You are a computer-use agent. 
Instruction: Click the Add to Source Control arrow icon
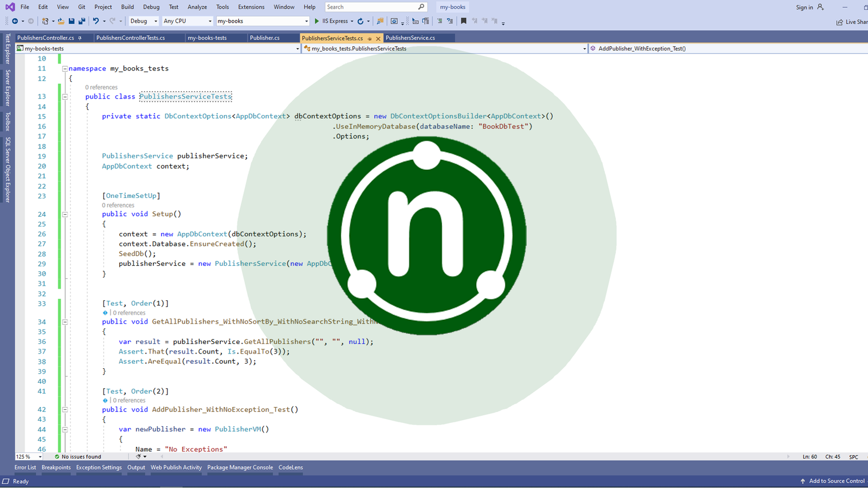[x=803, y=481]
